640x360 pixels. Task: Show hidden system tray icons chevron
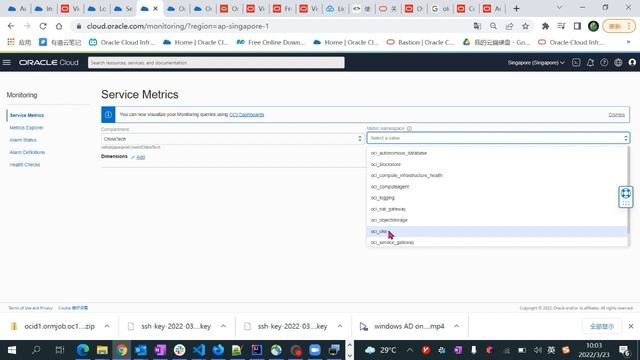click(410, 350)
